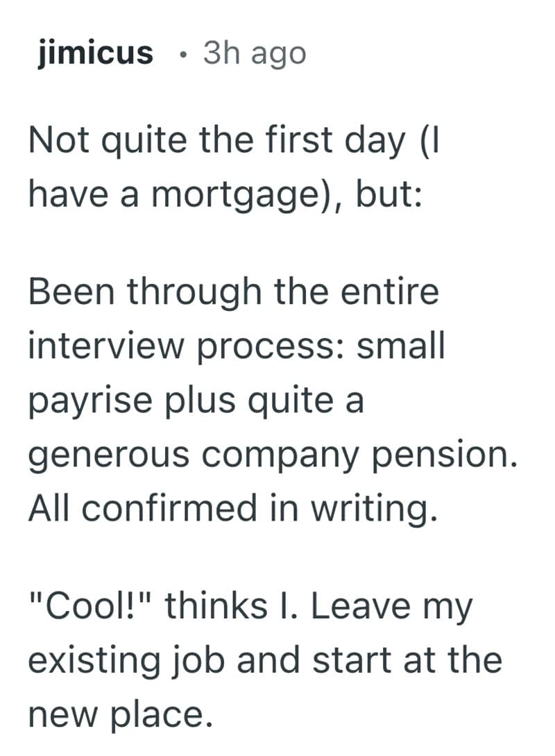Open the jimicus user profile
This screenshot has width=555, height=756.
coord(96,53)
